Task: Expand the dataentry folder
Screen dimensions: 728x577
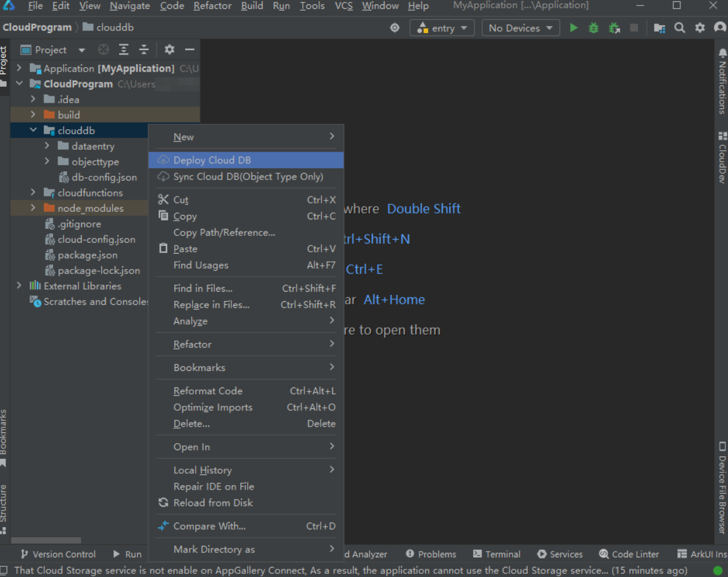Action: tap(47, 146)
